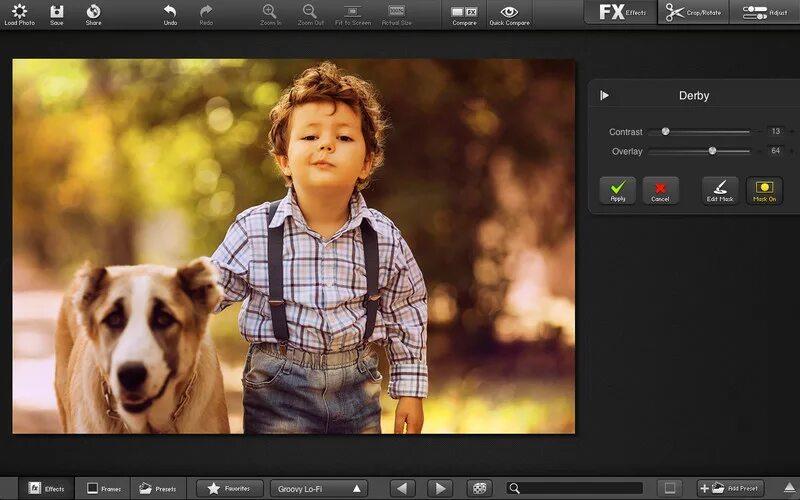800x500 pixels.
Task: Collapse the Derby panel with triangle
Action: (x=605, y=95)
